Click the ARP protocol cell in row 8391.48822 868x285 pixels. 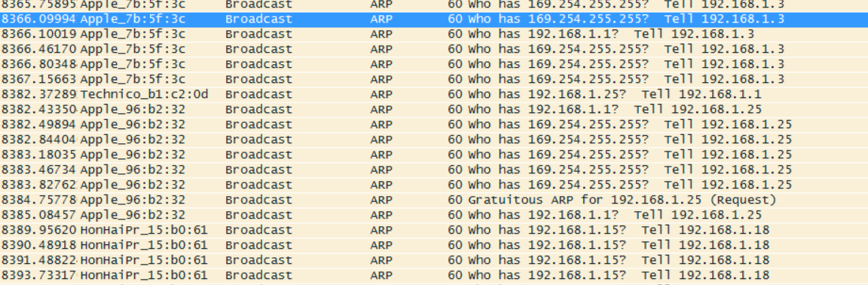point(381,260)
